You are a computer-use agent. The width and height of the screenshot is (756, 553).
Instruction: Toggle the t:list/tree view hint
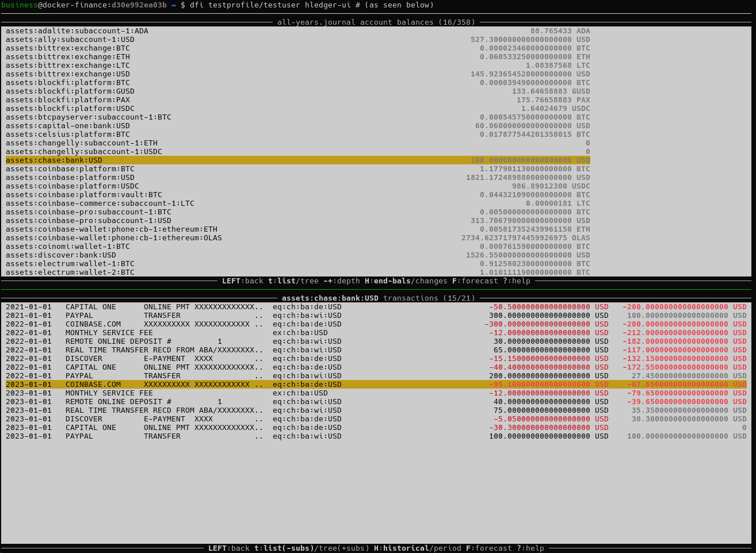293,281
